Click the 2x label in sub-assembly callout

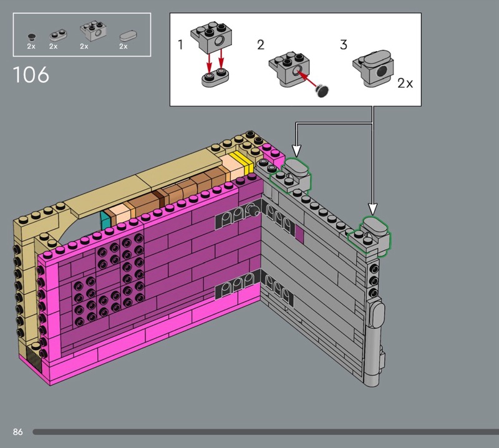point(405,83)
